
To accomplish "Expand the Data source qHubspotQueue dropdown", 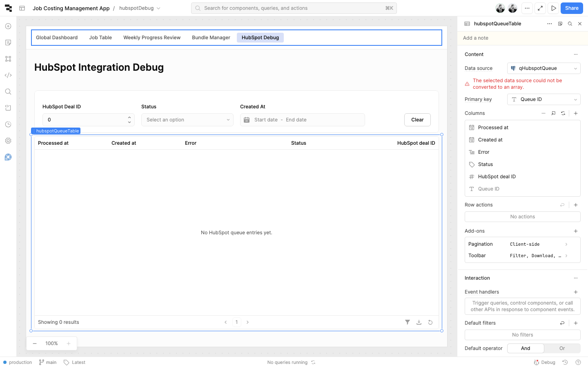I will (x=543, y=68).
